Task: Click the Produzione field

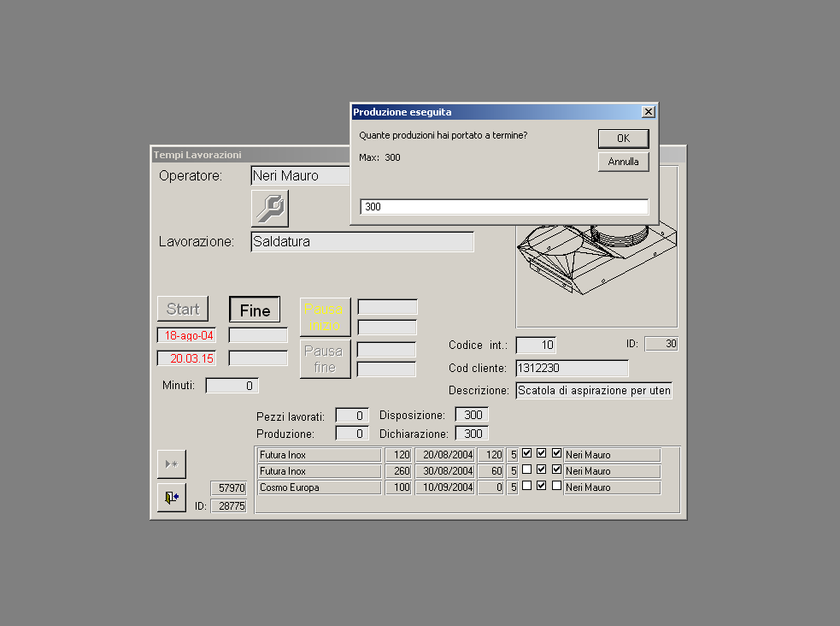Action: pos(352,434)
